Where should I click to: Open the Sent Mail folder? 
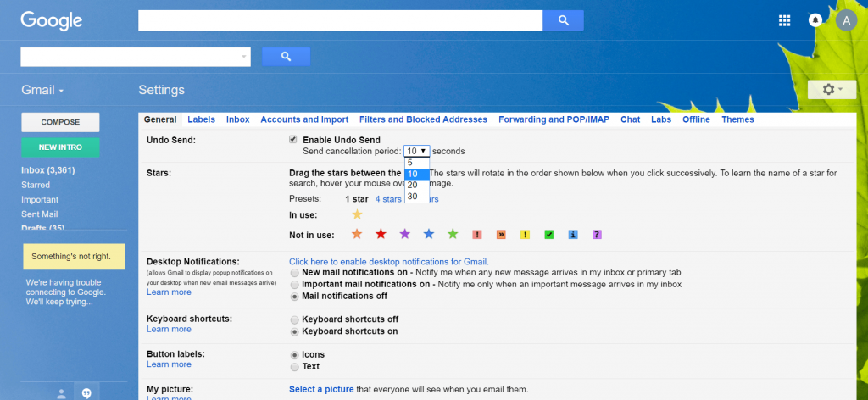coord(39,214)
